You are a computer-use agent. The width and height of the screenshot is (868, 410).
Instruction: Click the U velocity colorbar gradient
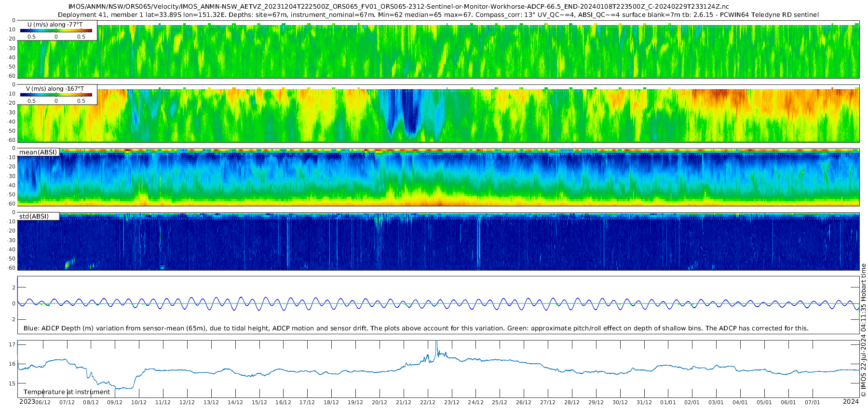(x=56, y=30)
